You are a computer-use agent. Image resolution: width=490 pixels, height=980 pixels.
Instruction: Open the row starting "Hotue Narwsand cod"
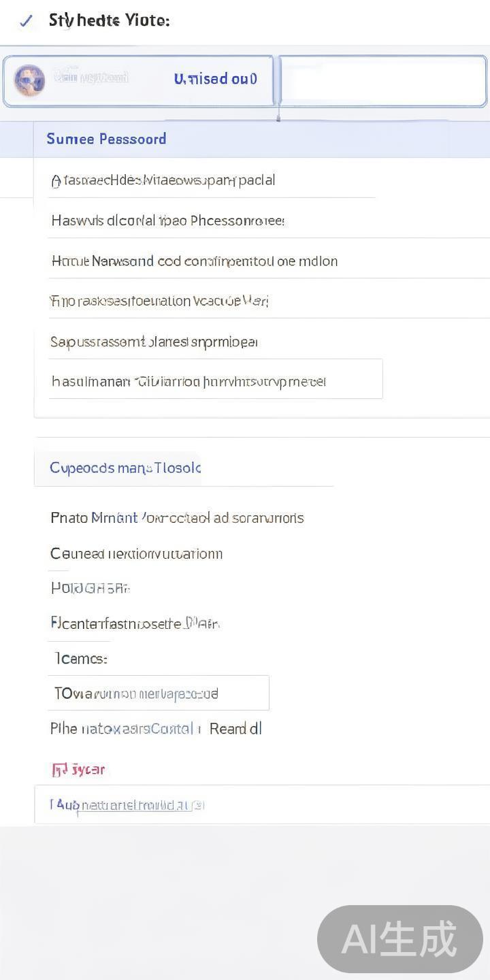195,261
